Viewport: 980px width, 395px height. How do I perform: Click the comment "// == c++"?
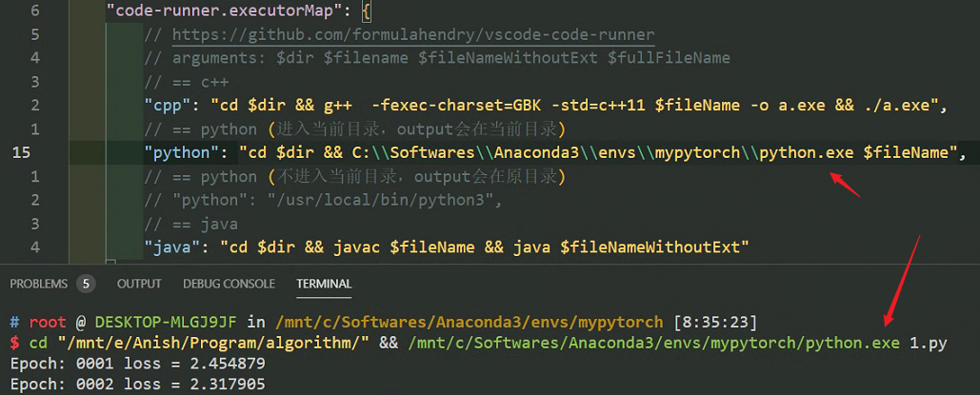[187, 82]
